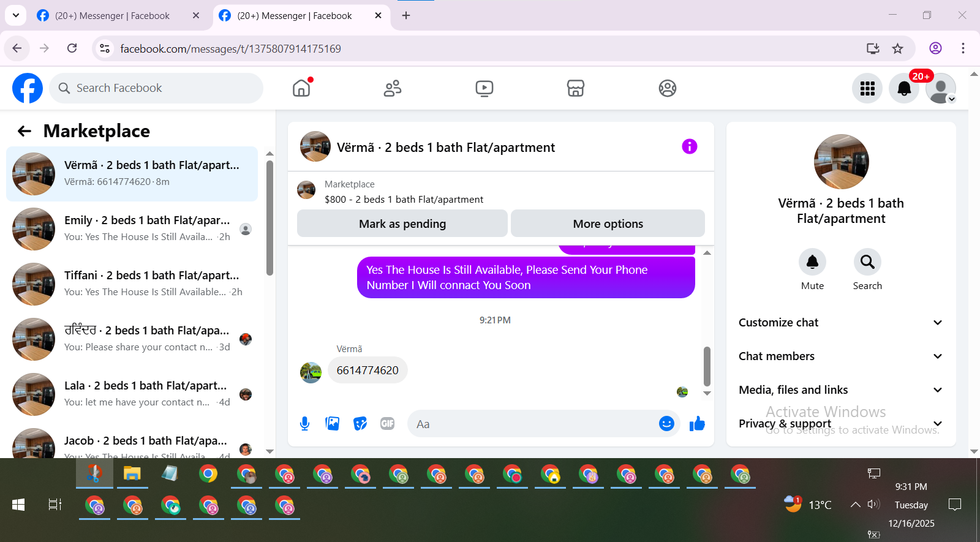Open the Chrome profile icon
Screen dimensions: 980x542
[935, 48]
